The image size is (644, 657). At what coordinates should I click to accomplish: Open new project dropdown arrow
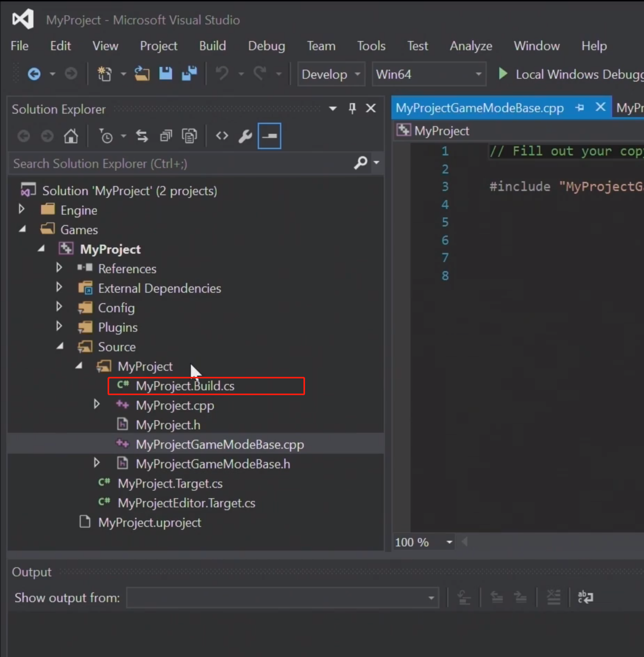[x=123, y=74]
